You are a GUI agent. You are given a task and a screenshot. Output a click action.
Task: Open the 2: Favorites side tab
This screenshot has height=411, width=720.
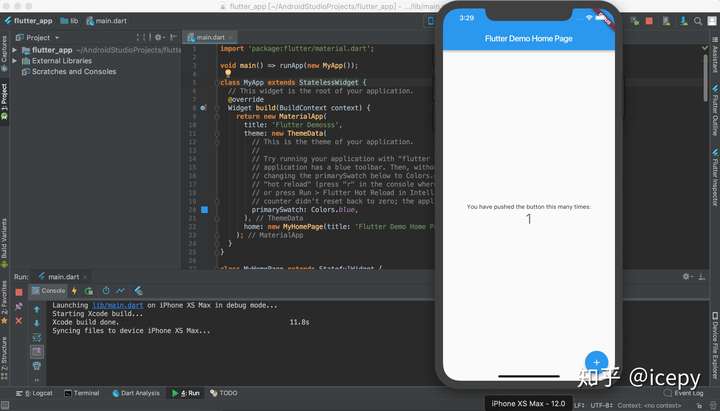[4, 302]
